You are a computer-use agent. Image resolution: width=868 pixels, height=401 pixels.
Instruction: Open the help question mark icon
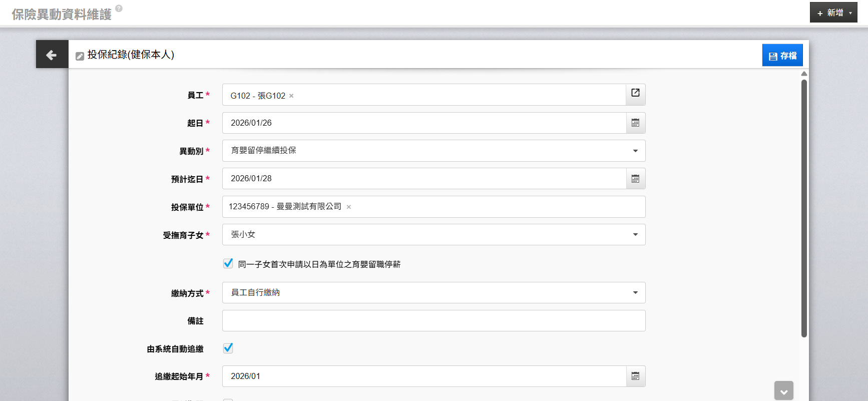pyautogui.click(x=119, y=8)
